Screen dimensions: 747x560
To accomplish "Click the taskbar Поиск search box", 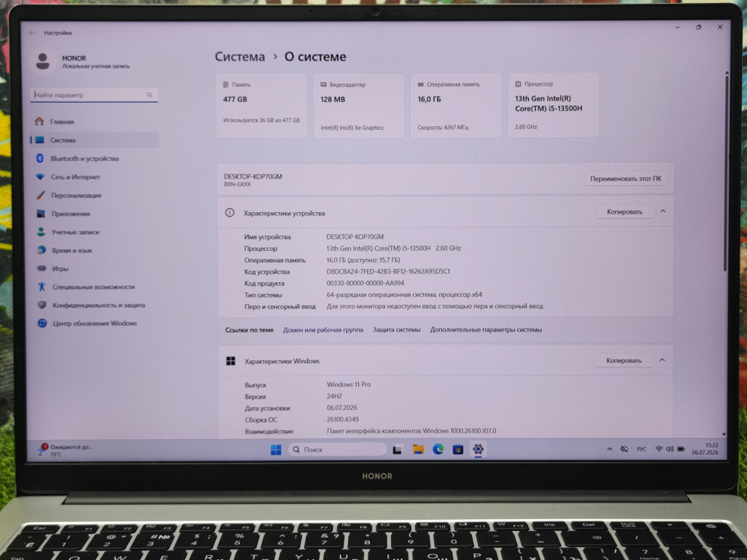I will tap(337, 449).
